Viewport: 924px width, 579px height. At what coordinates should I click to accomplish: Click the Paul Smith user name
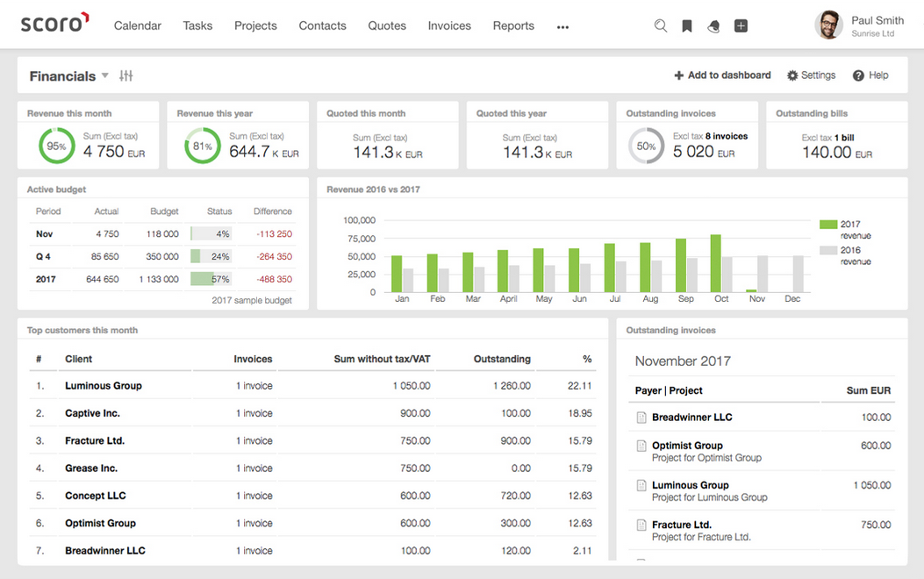877,20
